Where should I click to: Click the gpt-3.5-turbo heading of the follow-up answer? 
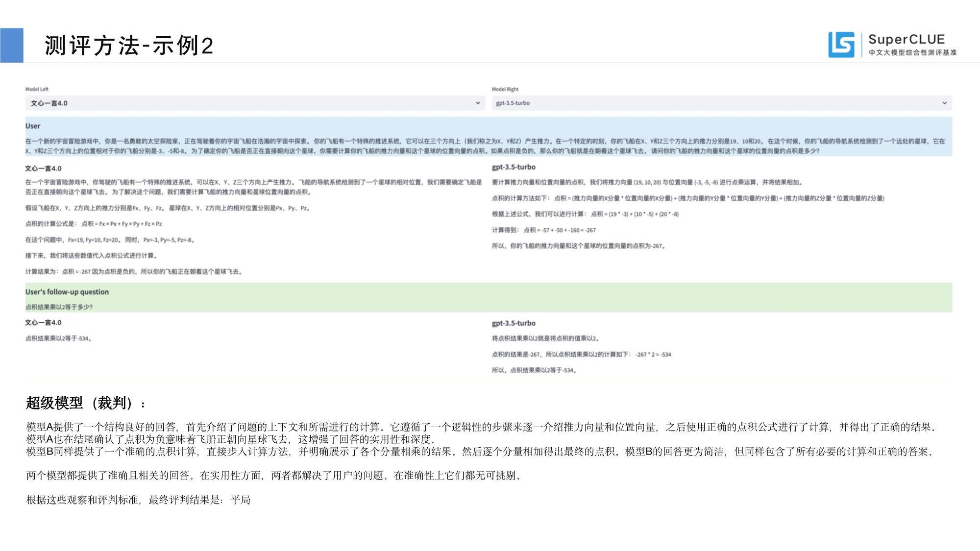514,323
